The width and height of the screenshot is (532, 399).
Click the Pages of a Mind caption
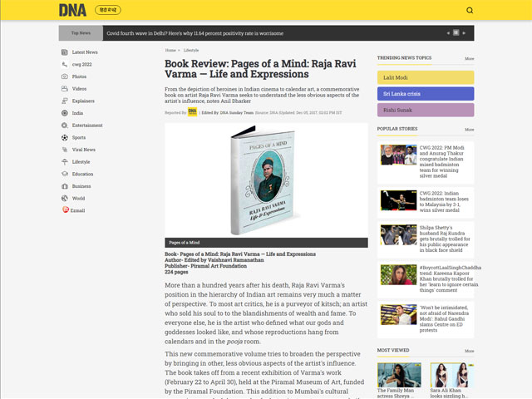tap(185, 243)
